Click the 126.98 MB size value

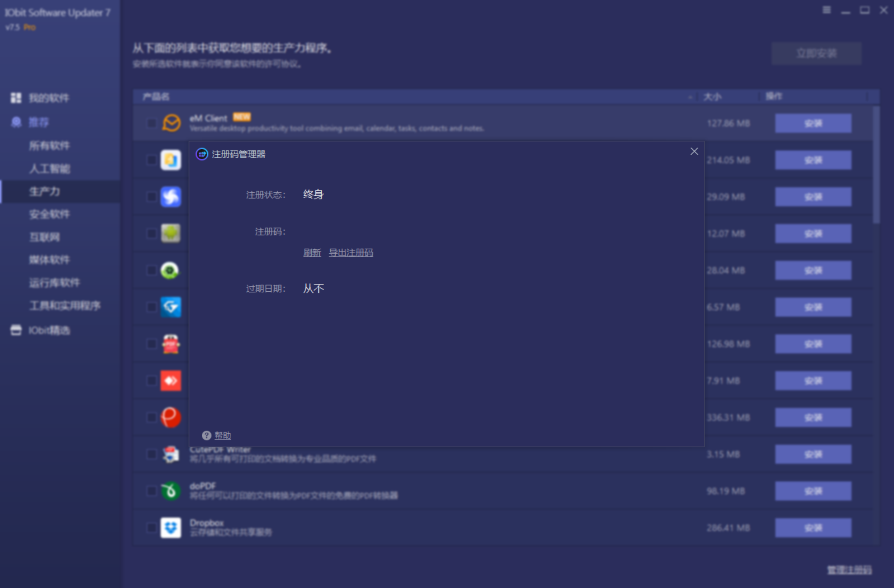[728, 344]
